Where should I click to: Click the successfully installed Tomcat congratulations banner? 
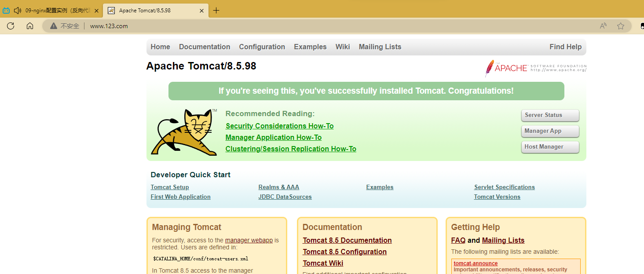(366, 91)
